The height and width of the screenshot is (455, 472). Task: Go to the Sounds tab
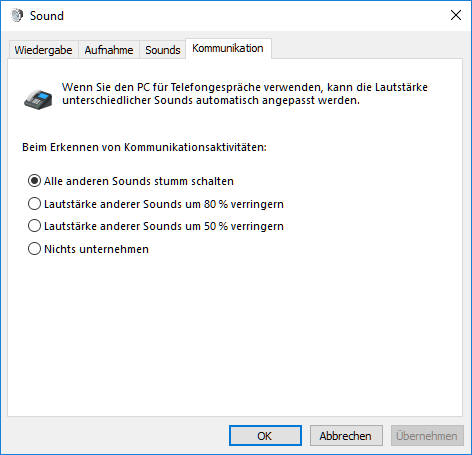click(163, 50)
